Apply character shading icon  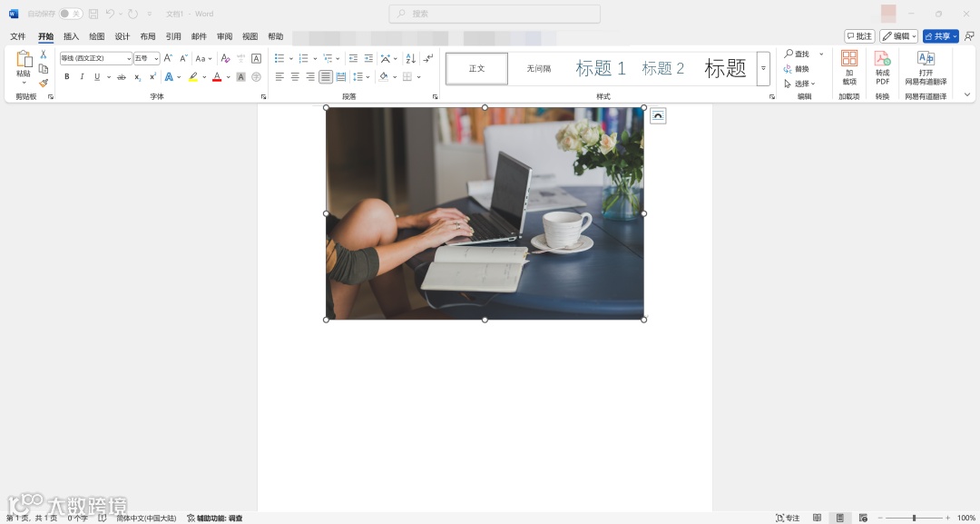[240, 77]
